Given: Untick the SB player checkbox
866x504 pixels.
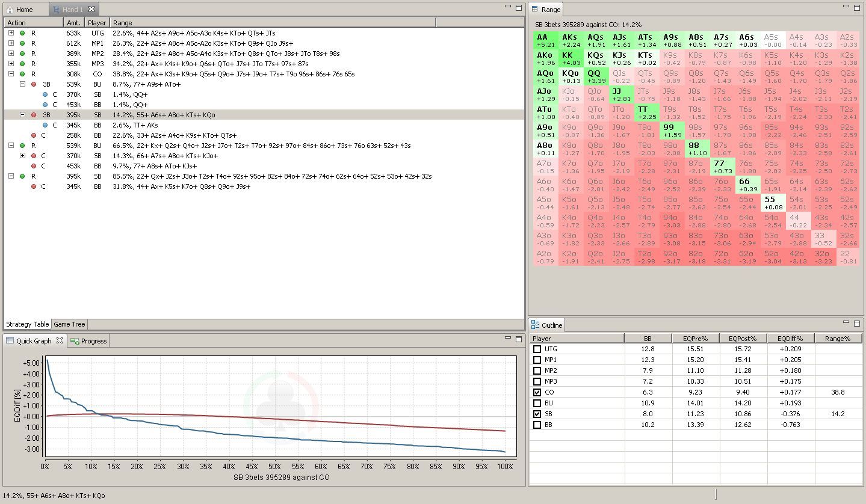Looking at the screenshot, I should click(537, 414).
